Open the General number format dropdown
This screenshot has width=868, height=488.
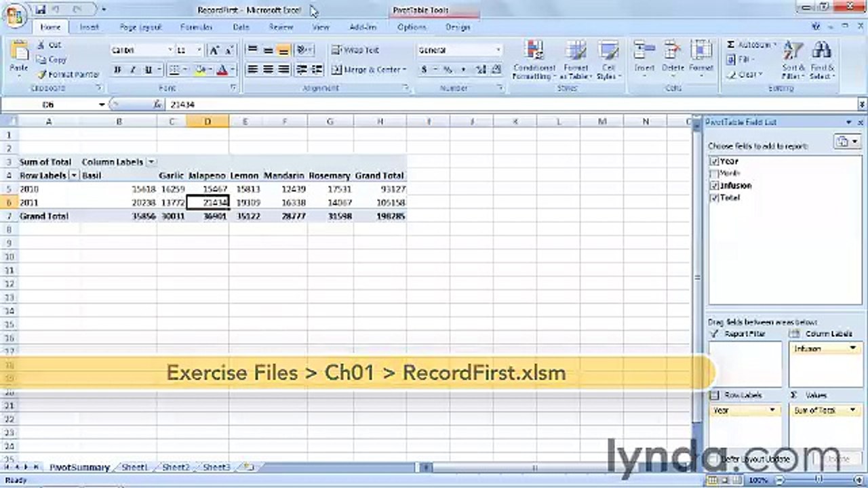498,50
